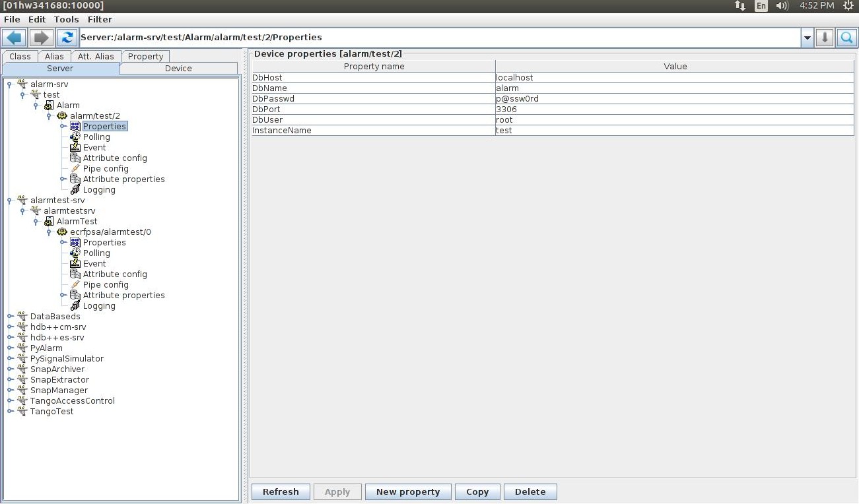Expand Attribute properties under alarm/test/2

[x=63, y=179]
